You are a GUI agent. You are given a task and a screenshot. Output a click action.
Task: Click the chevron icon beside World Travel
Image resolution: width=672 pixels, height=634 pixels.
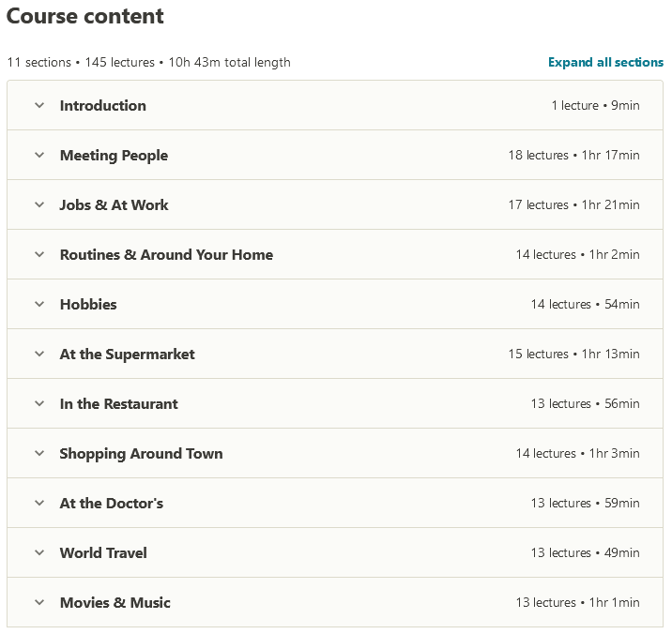pyautogui.click(x=39, y=553)
